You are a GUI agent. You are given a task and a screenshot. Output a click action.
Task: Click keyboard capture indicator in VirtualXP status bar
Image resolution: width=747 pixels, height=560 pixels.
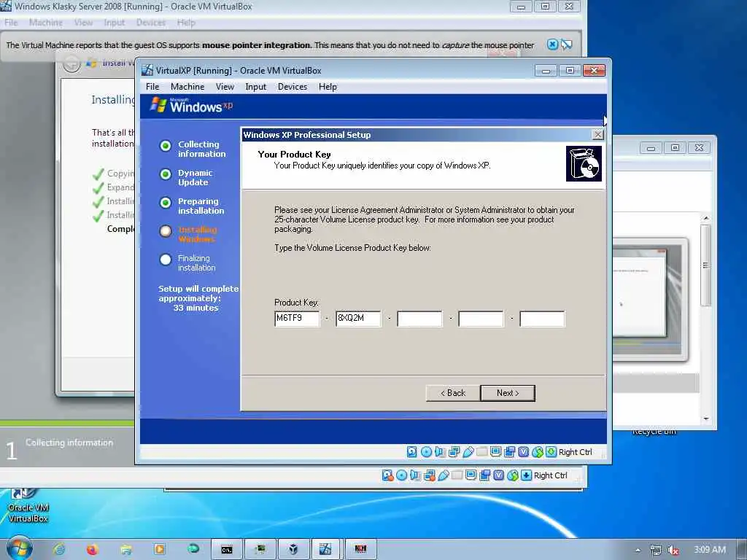tap(551, 452)
